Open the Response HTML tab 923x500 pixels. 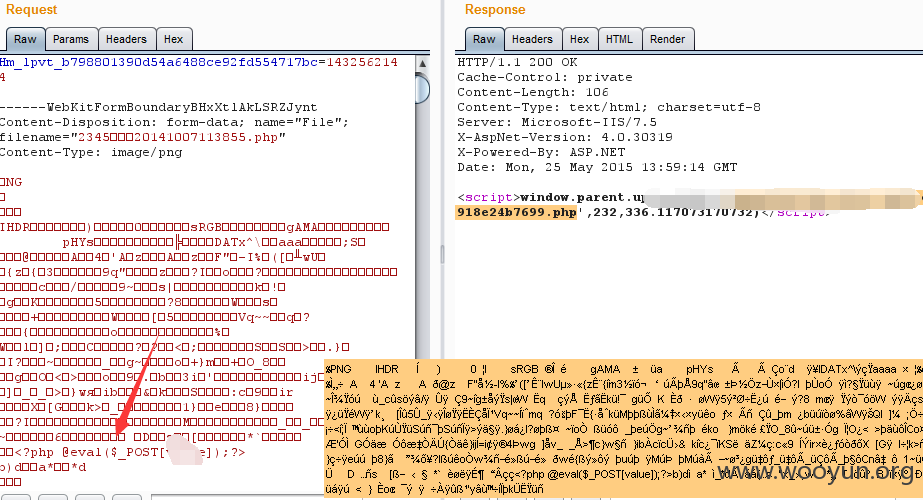(619, 39)
